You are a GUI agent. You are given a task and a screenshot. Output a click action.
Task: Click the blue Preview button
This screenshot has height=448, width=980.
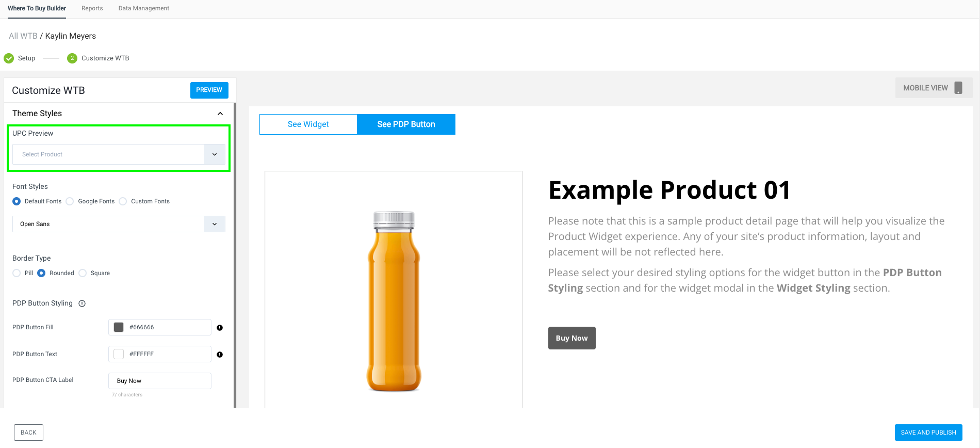click(209, 90)
